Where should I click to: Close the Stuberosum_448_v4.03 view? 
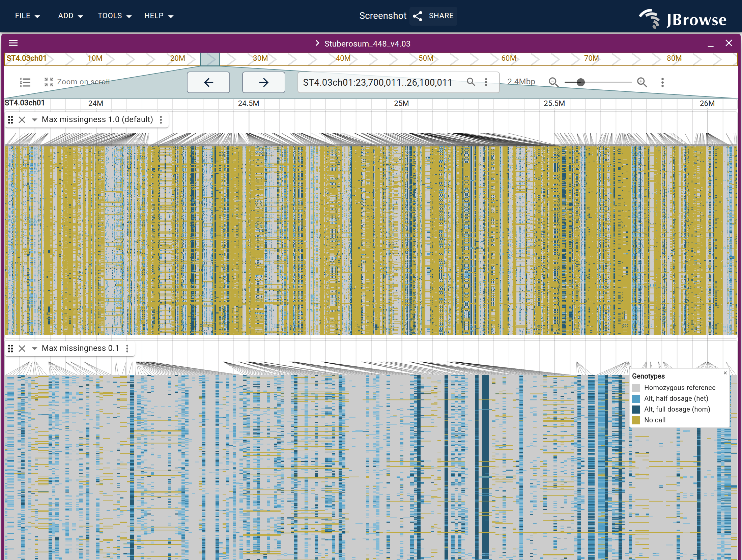[x=729, y=43]
